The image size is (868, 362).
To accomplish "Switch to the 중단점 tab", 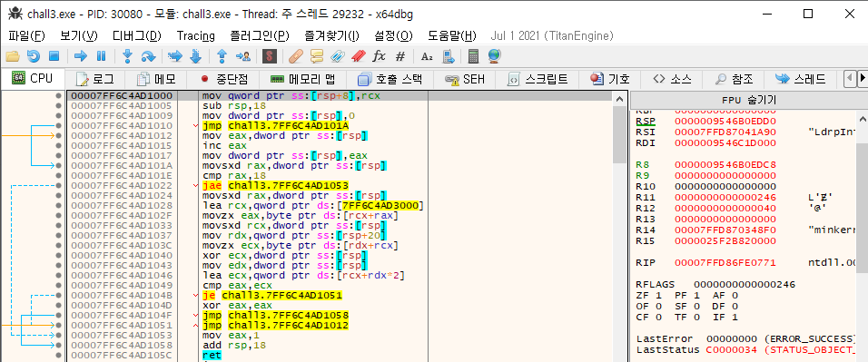I will [x=225, y=79].
